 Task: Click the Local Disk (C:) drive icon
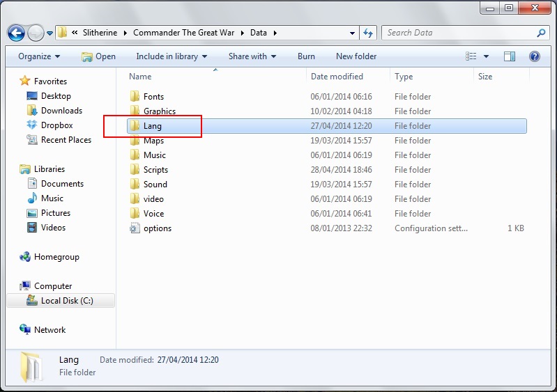(x=32, y=301)
